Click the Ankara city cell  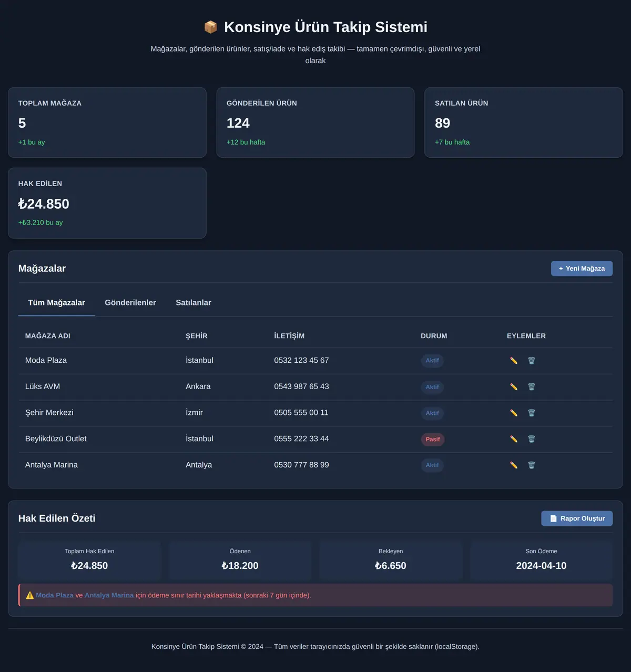pos(198,386)
